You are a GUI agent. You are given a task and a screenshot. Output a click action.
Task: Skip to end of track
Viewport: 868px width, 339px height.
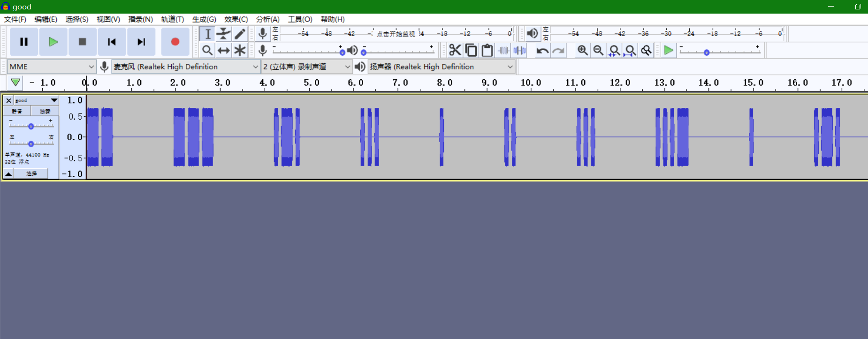pyautogui.click(x=141, y=42)
